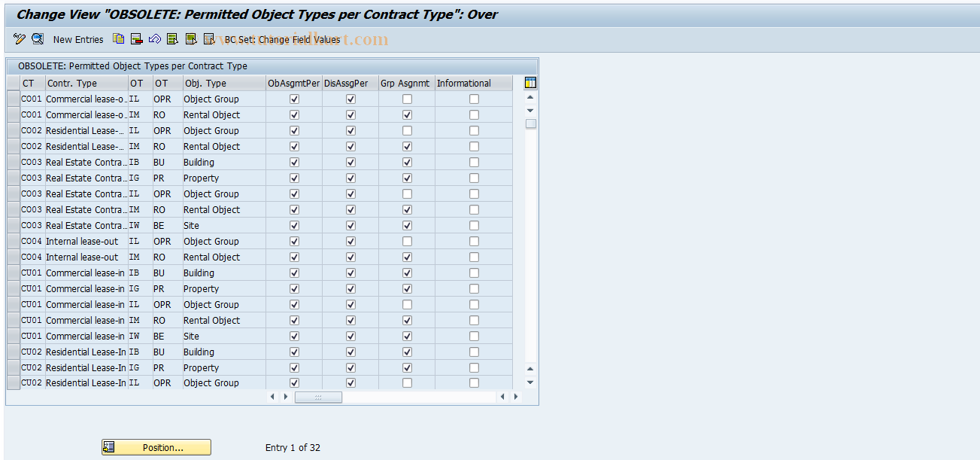Image resolution: width=980 pixels, height=460 pixels.
Task: Click the horizontal scrollbar thumb
Action: coord(318,397)
